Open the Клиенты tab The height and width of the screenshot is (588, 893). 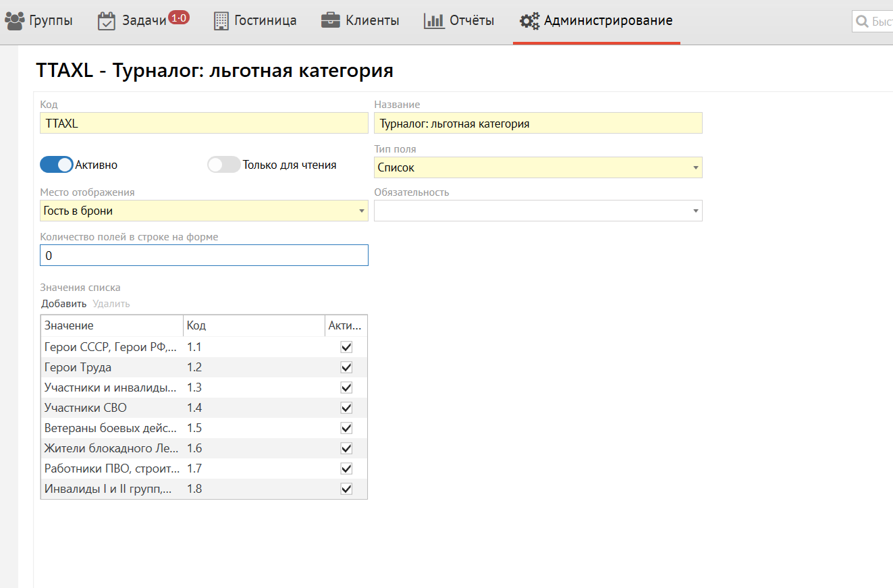point(372,21)
